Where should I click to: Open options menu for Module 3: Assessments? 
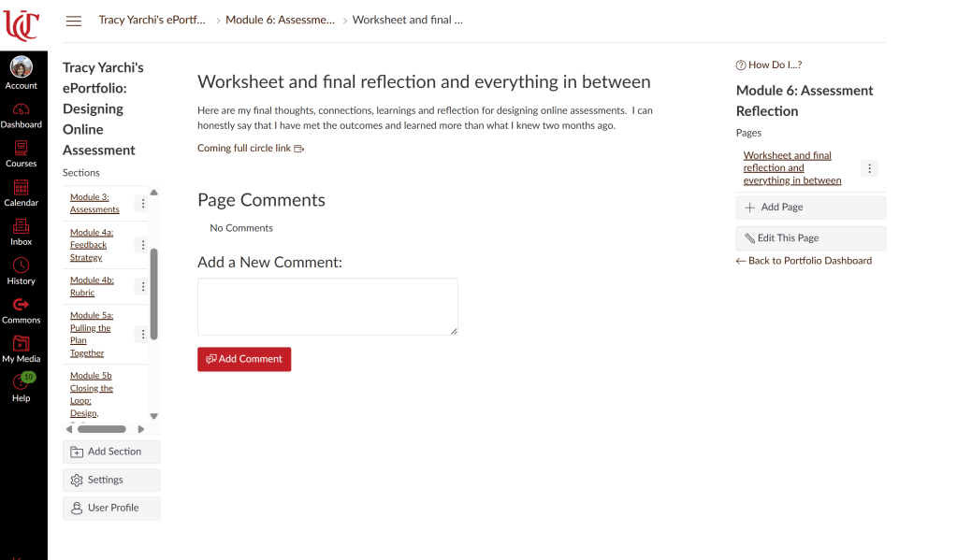[142, 203]
